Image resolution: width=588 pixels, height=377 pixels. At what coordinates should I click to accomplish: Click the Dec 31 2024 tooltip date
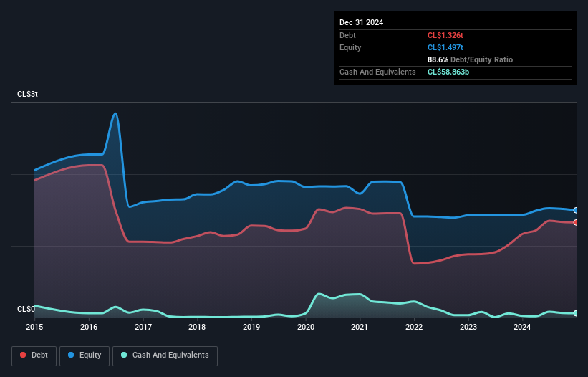click(x=361, y=22)
